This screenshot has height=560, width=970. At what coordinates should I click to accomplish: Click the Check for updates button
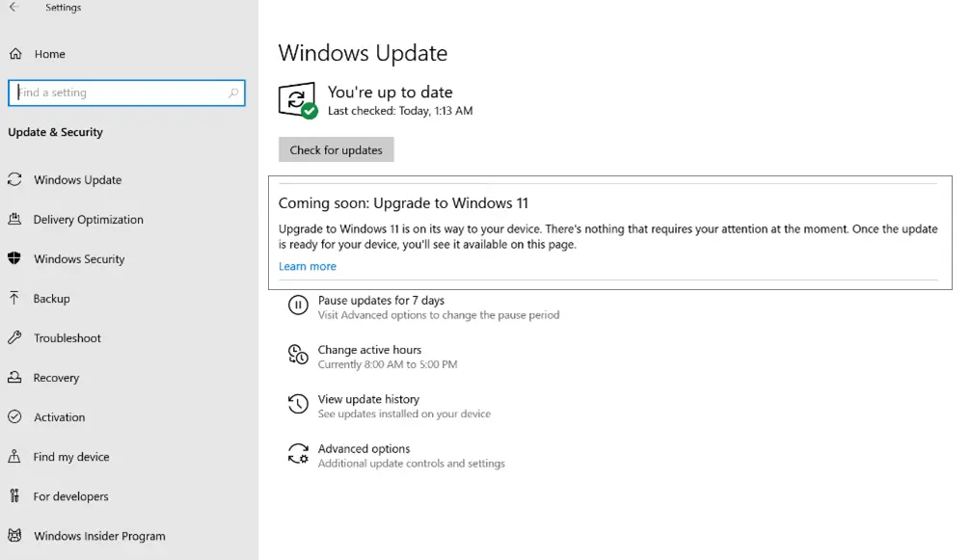pyautogui.click(x=336, y=149)
